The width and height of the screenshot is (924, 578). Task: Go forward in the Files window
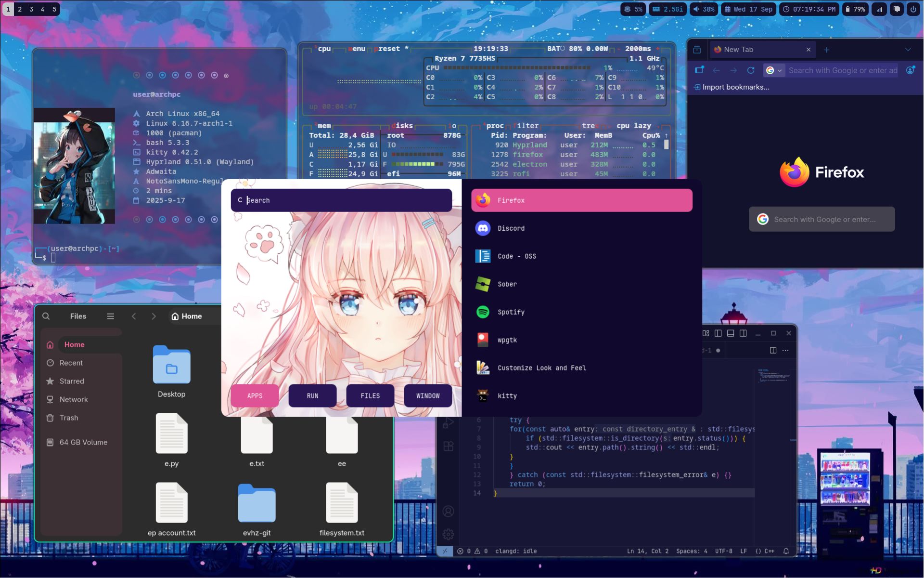[x=154, y=316]
